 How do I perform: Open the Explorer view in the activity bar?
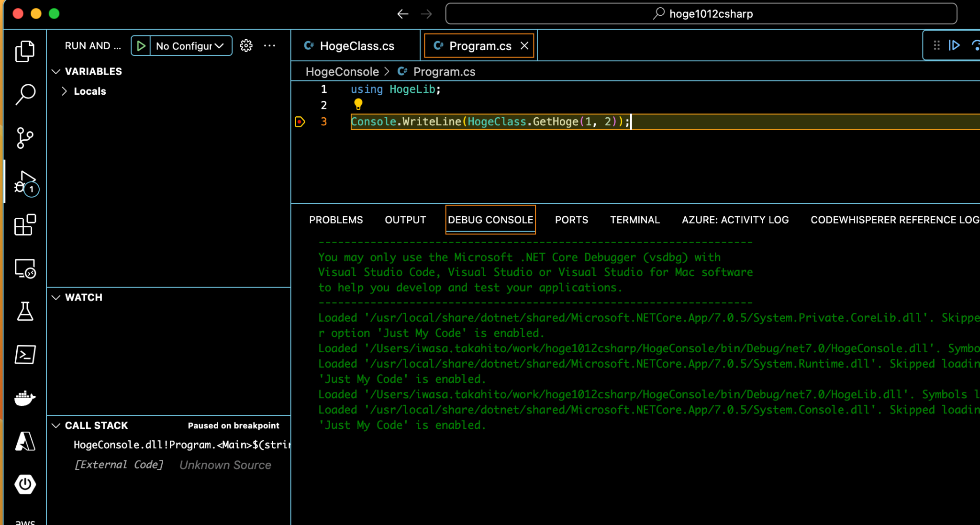25,51
